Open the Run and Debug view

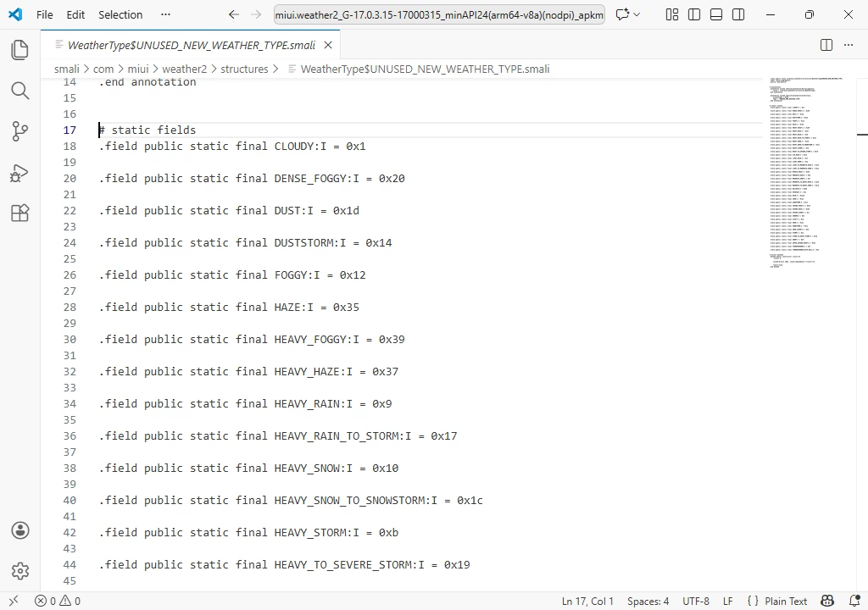20,173
